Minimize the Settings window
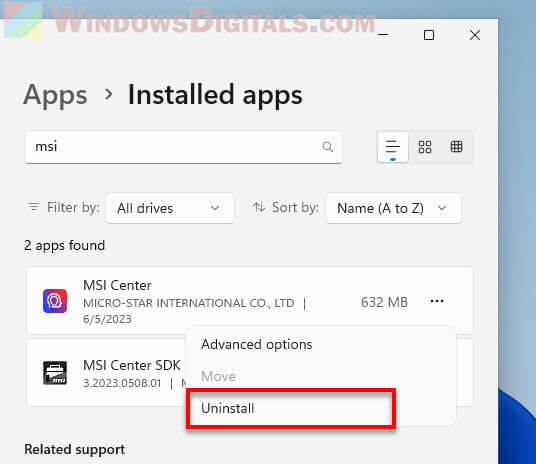This screenshot has height=464, width=536. click(383, 35)
